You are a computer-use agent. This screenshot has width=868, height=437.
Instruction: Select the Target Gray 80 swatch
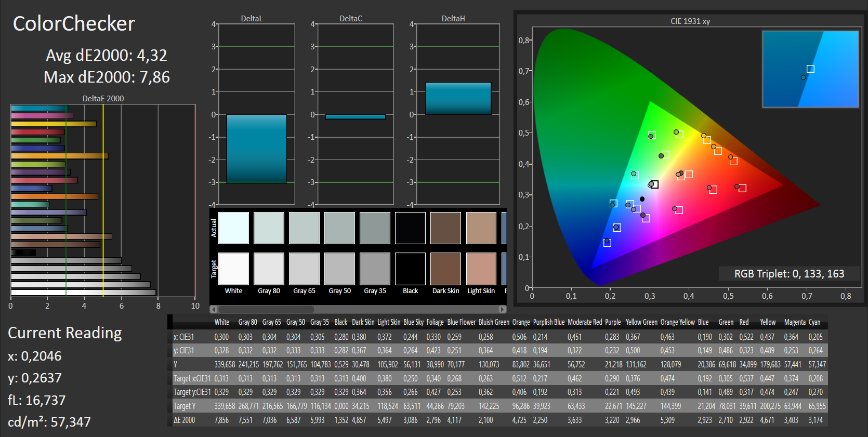coord(269,269)
